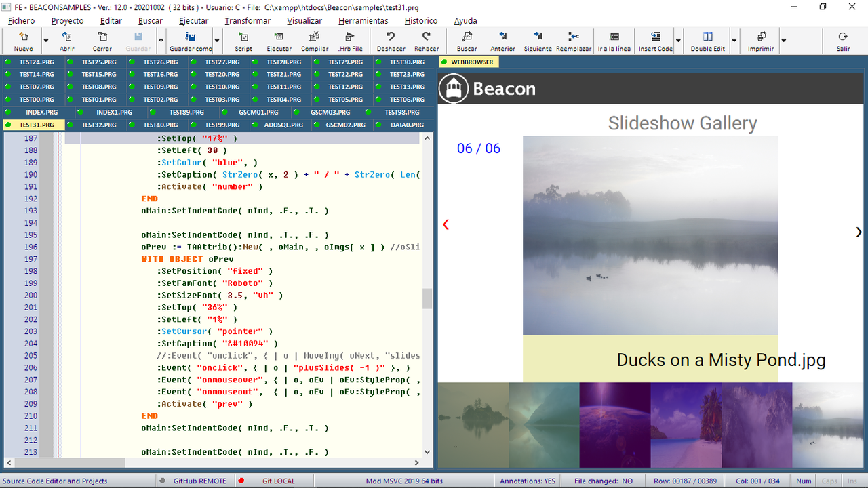This screenshot has height=488, width=868.
Task: Open the Herramientas menu
Action: (x=363, y=20)
